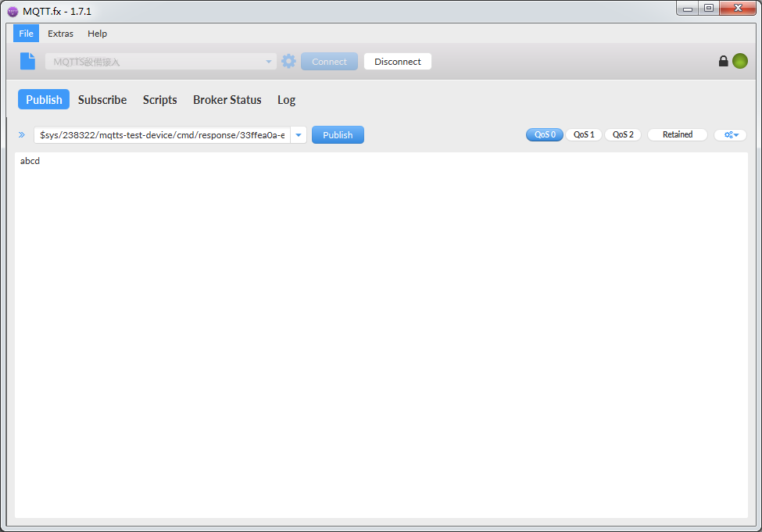
Task: Switch to the Scripts tab
Action: 160,99
